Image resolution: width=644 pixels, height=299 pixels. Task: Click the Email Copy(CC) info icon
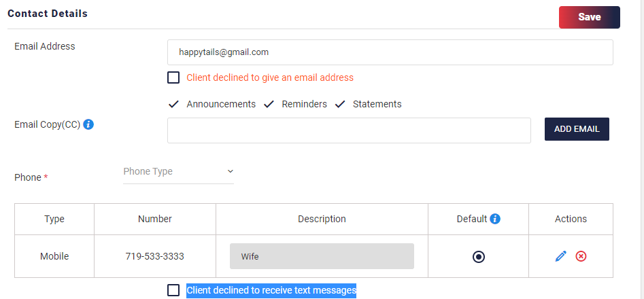pos(88,124)
